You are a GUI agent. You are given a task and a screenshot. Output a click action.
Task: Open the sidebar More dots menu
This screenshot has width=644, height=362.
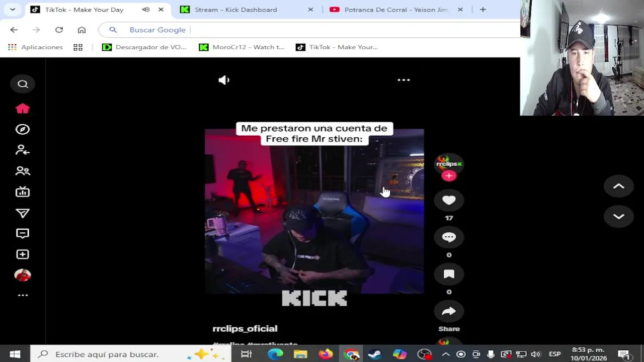23,295
